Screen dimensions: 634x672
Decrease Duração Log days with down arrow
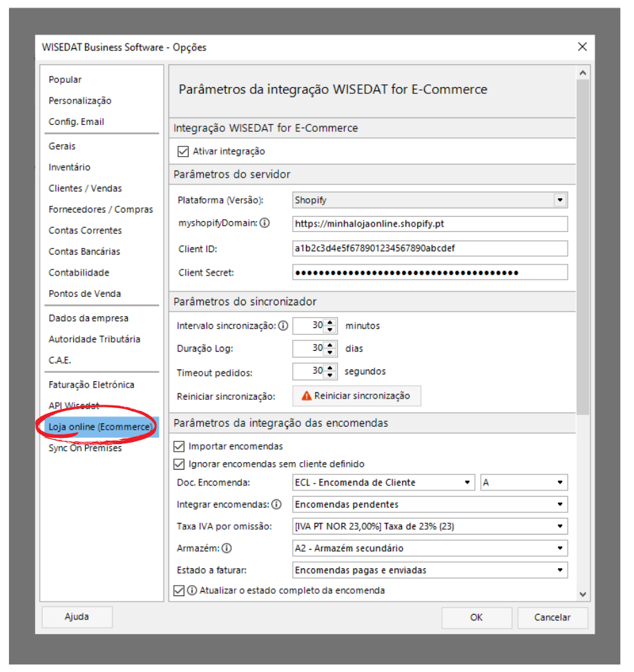tap(329, 353)
